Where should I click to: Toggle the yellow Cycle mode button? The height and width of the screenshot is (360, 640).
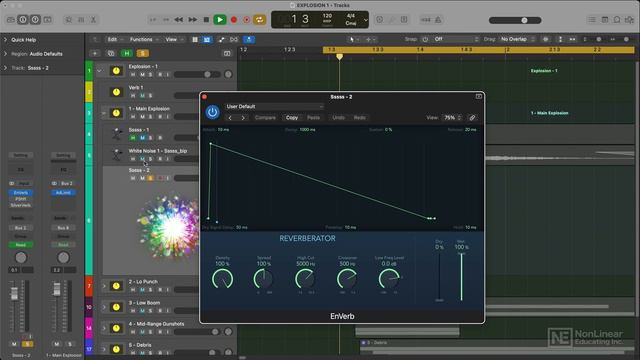click(260, 20)
